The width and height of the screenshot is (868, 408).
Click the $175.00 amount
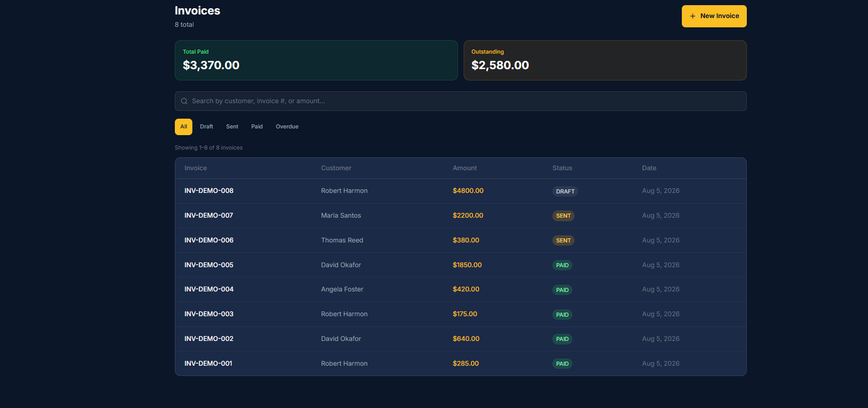[x=465, y=314]
